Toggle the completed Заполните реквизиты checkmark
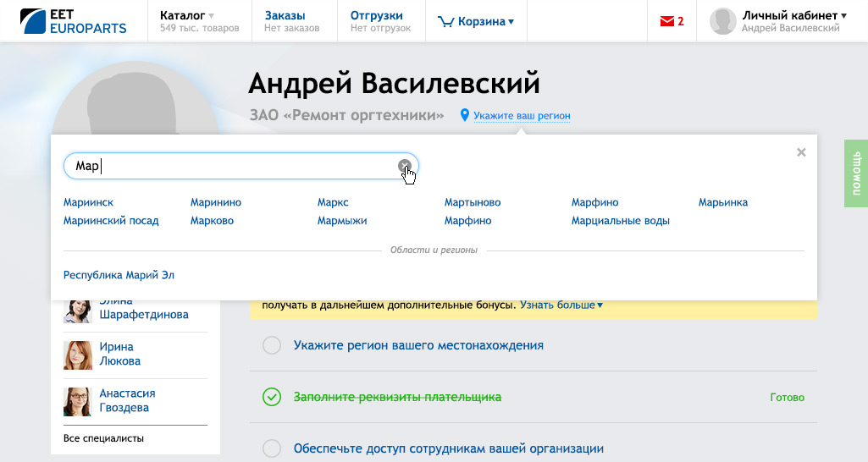 pyautogui.click(x=272, y=397)
